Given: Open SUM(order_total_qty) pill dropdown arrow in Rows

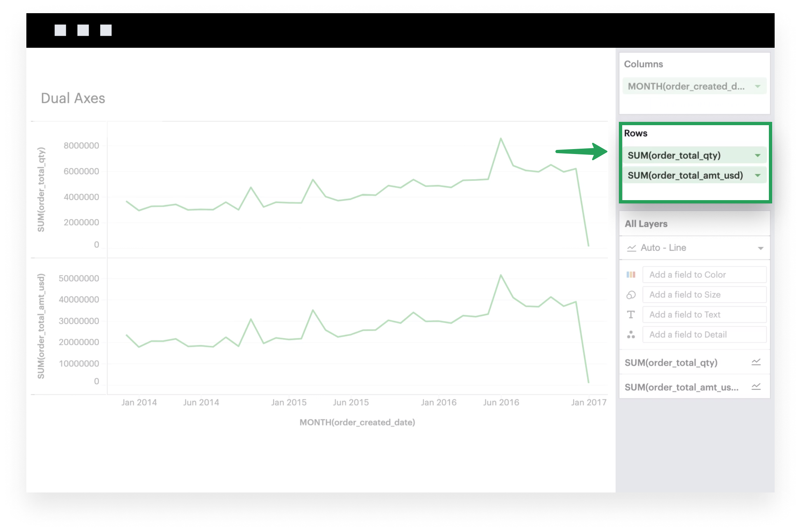Looking at the screenshot, I should pos(757,156).
